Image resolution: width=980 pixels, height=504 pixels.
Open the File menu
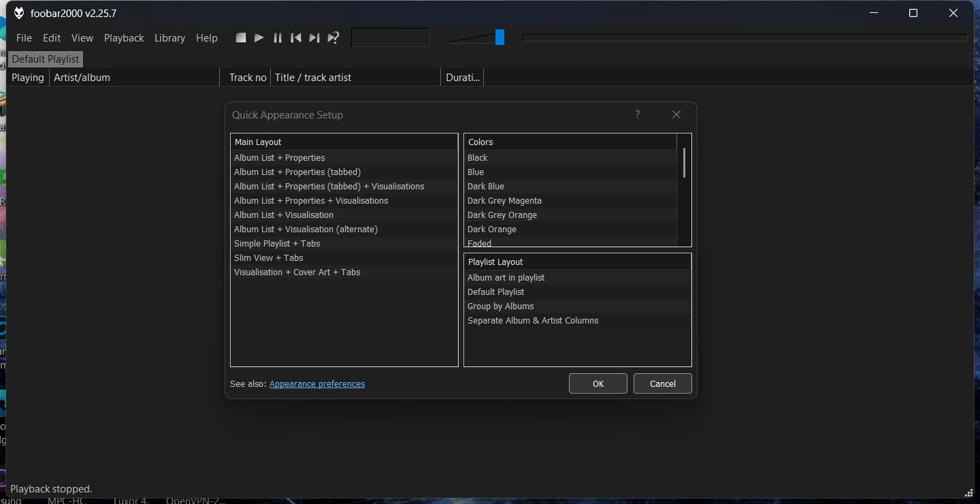tap(24, 38)
